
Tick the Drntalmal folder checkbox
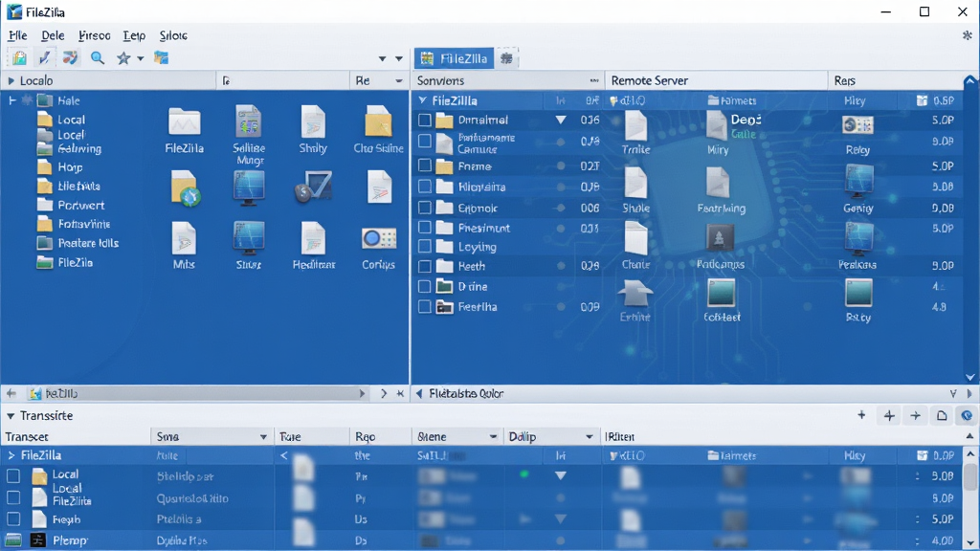[424, 120]
